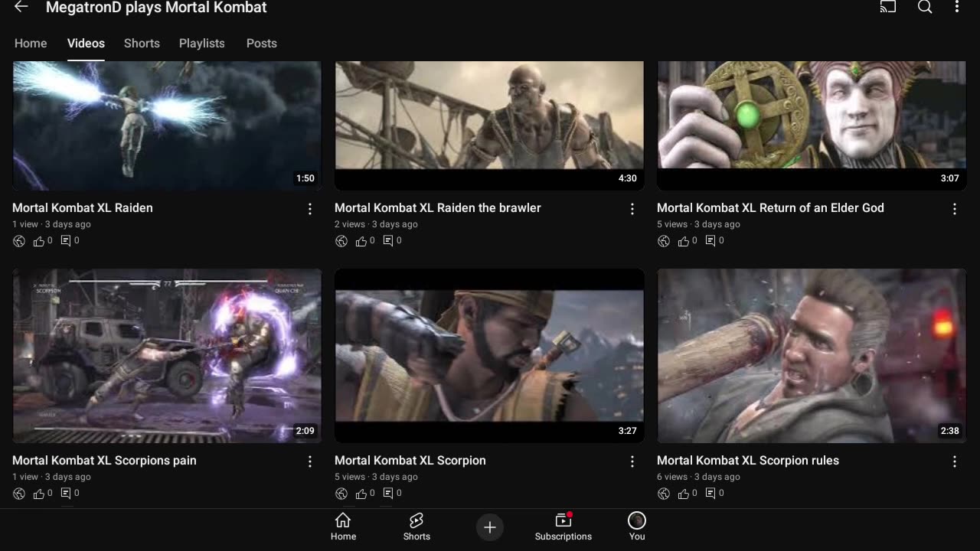The height and width of the screenshot is (551, 980).
Task: Go to Home in bottom navigation
Action: [x=343, y=527]
